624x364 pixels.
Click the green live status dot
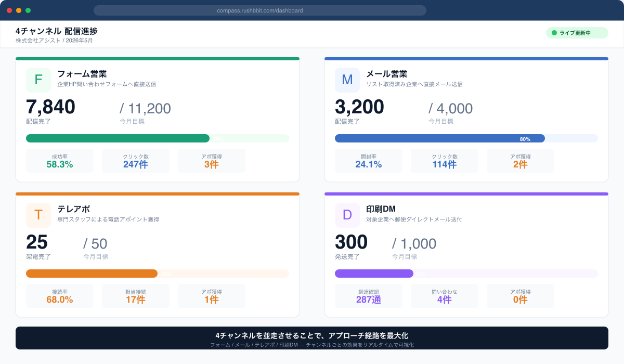tap(554, 33)
